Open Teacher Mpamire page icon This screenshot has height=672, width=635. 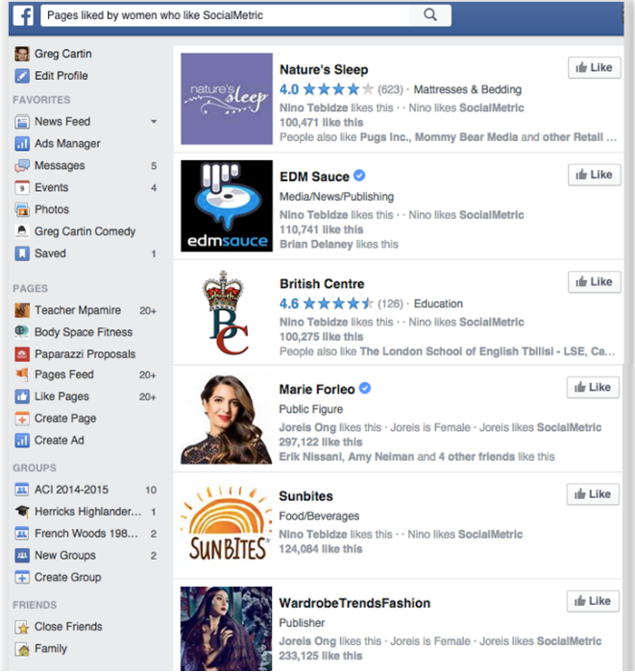tap(22, 310)
